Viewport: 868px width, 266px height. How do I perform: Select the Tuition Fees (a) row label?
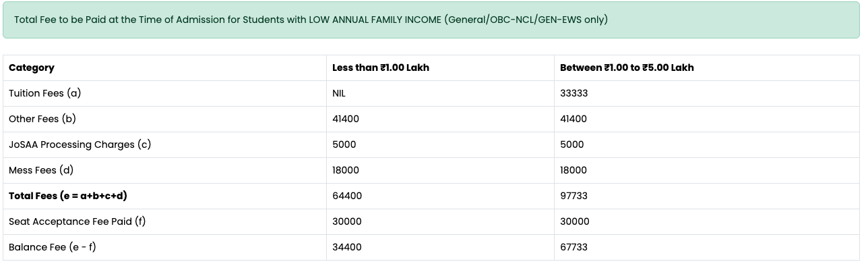[44, 93]
